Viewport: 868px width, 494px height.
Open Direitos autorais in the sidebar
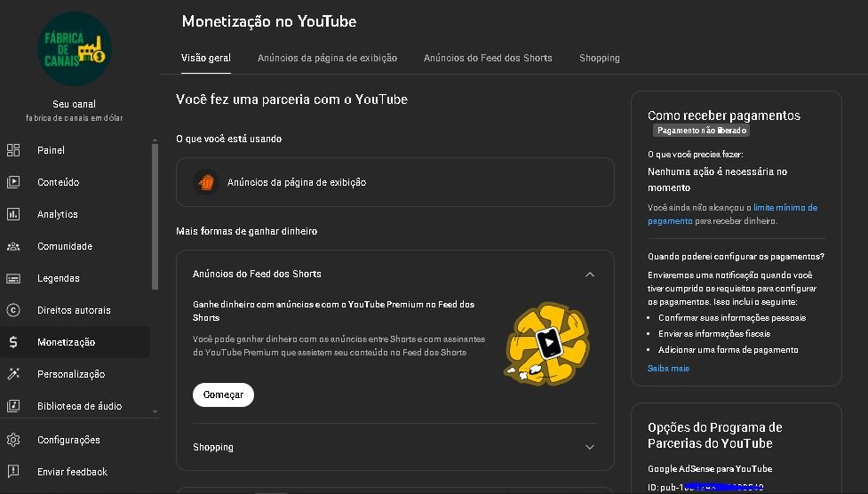pos(76,310)
